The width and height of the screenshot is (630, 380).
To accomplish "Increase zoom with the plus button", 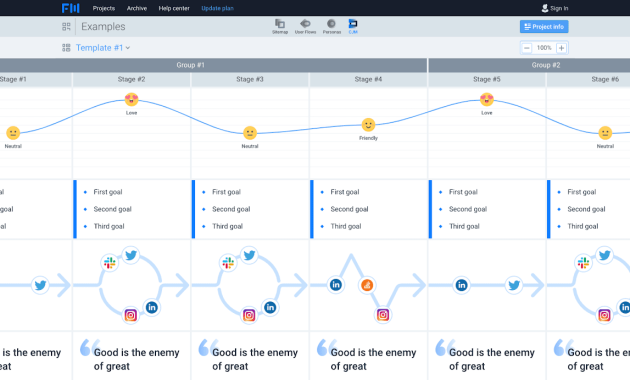I will click(x=561, y=48).
